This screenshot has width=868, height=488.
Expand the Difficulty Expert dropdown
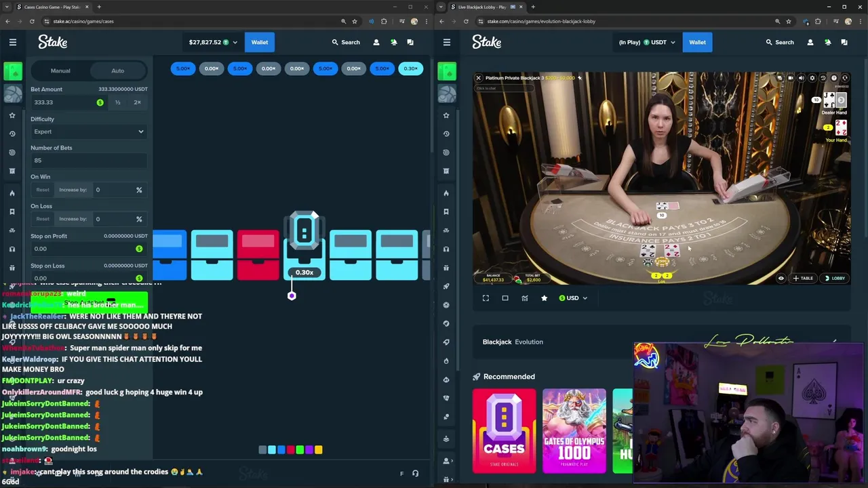[88, 131]
